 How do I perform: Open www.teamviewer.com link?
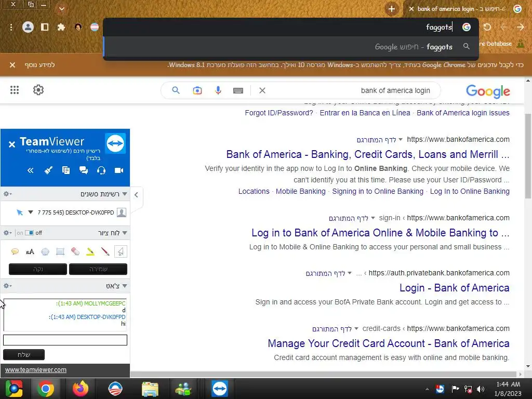tap(36, 370)
